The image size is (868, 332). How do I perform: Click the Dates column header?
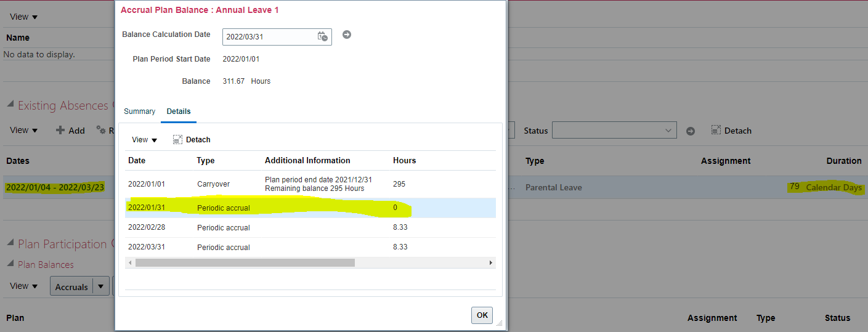click(18, 161)
